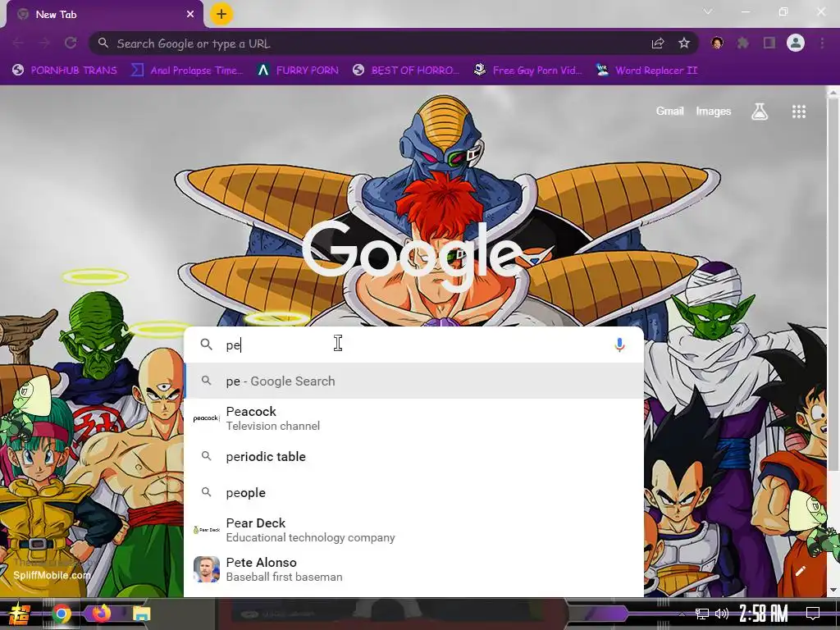This screenshot has width=840, height=630.
Task: Open the Chrome profile avatar button
Action: [796, 43]
